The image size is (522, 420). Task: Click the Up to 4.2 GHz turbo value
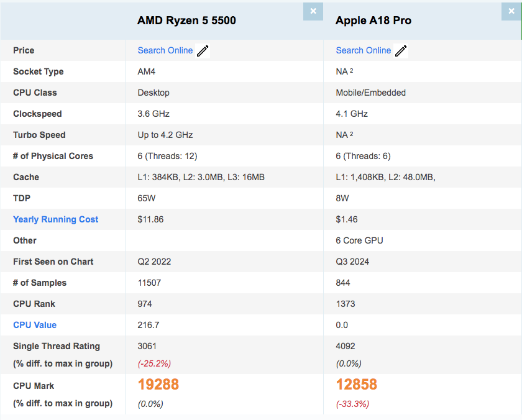pos(165,135)
